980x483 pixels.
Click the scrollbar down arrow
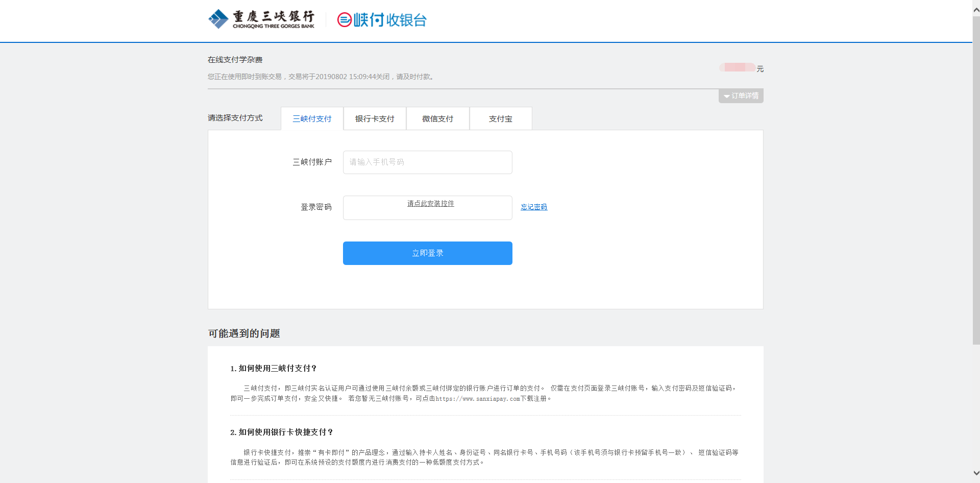(976, 473)
